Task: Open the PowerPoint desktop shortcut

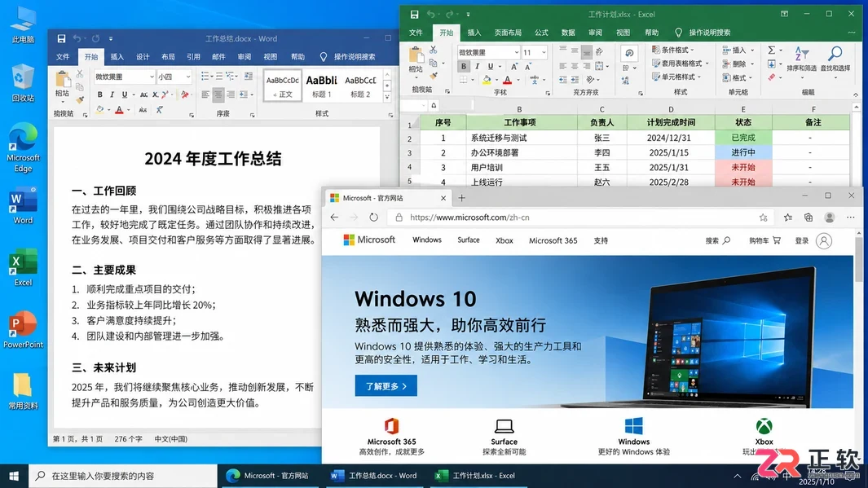Action: (23, 329)
